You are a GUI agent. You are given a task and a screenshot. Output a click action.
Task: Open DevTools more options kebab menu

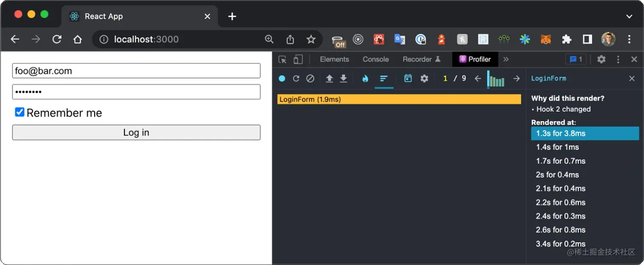tap(618, 60)
